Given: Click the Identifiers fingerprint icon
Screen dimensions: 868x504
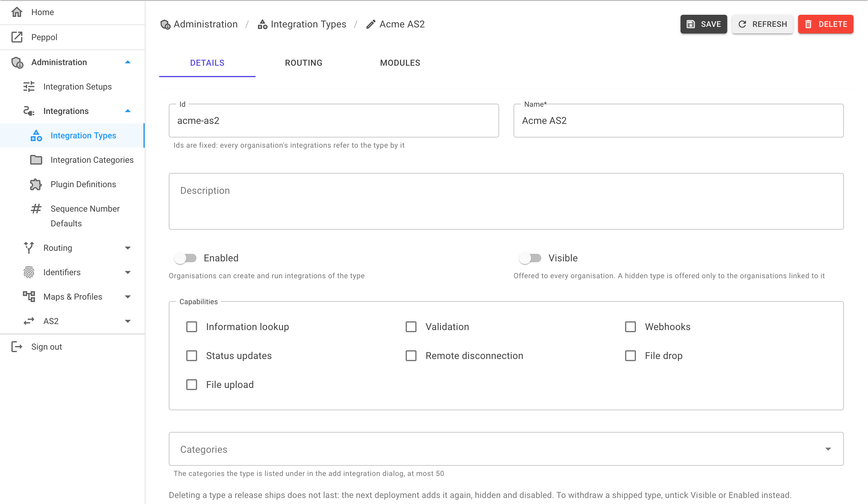Looking at the screenshot, I should pyautogui.click(x=29, y=272).
